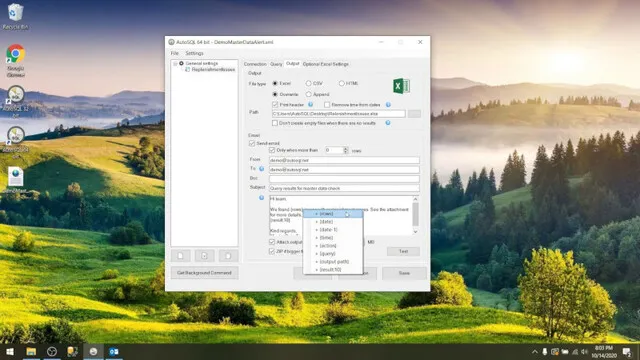Click the rows number spinner arrows
Image resolution: width=640 pixels, height=360 pixels.
pos(346,150)
